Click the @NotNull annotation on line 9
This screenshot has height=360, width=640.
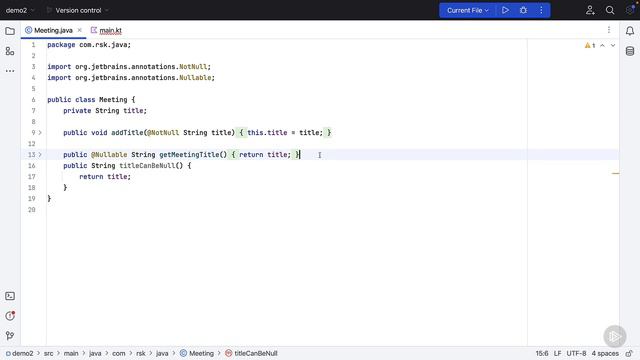(x=163, y=133)
